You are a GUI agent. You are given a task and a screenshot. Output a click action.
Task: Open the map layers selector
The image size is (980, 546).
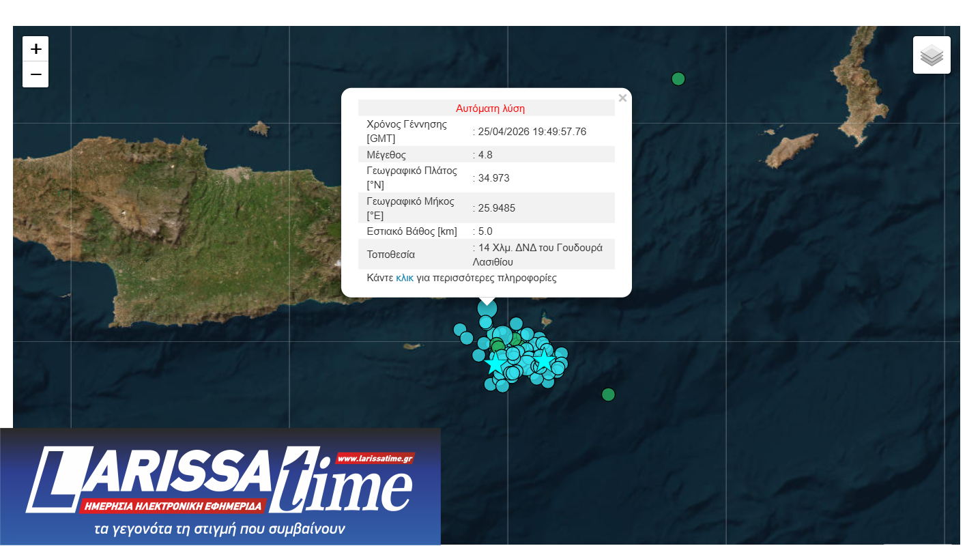pyautogui.click(x=932, y=55)
